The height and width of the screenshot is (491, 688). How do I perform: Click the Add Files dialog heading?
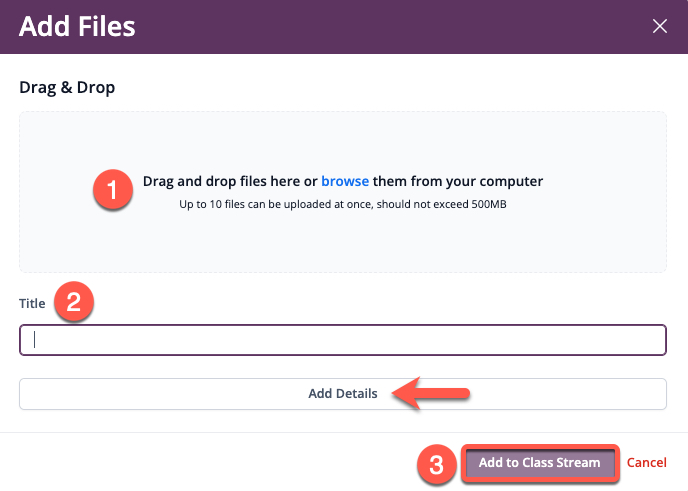77,26
